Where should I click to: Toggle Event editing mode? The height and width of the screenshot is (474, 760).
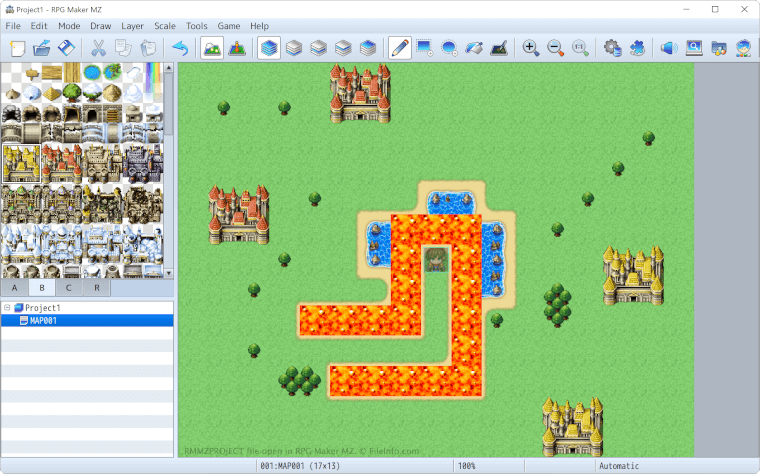tap(237, 47)
